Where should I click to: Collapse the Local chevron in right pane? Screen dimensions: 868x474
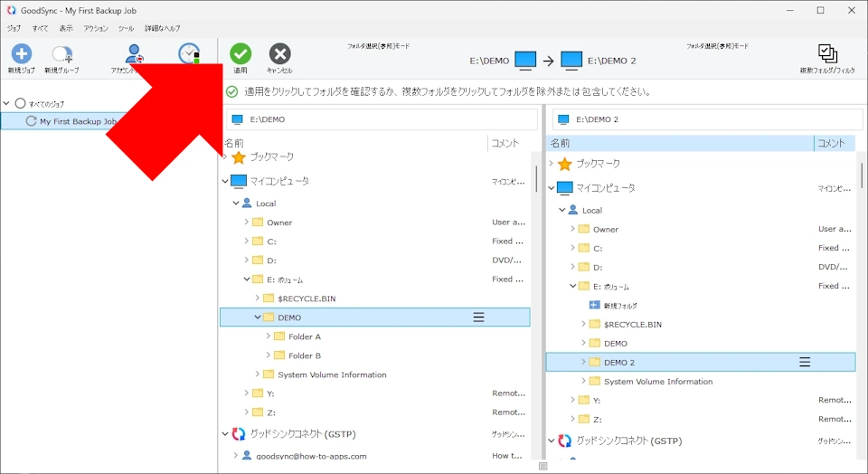tap(561, 210)
